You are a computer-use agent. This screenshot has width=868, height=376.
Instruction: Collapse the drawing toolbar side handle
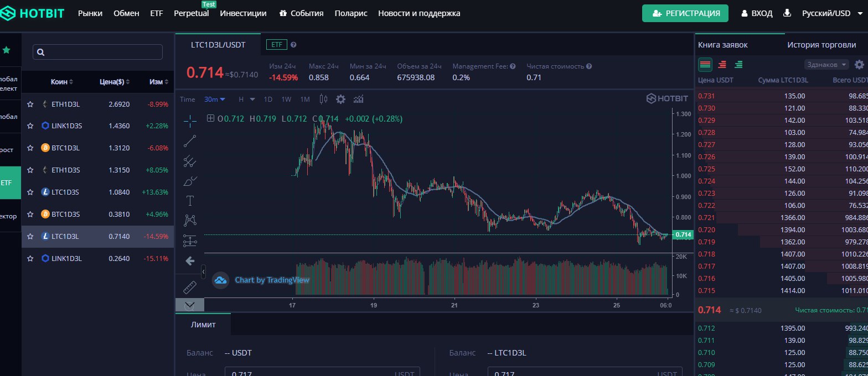(203, 272)
